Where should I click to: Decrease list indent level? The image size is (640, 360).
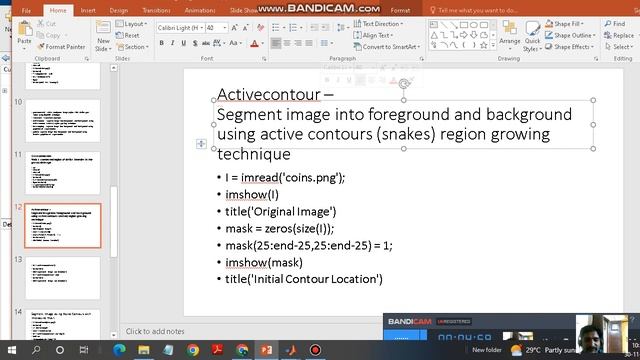[x=314, y=28]
